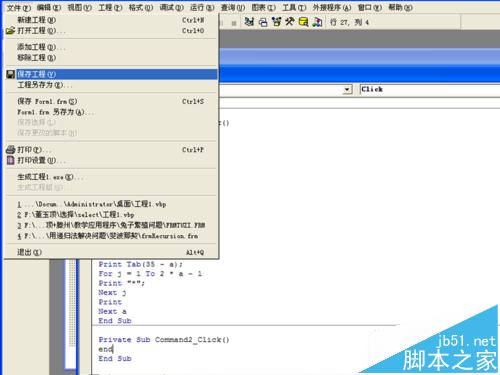Open the 外接程序 menu

coord(332,7)
